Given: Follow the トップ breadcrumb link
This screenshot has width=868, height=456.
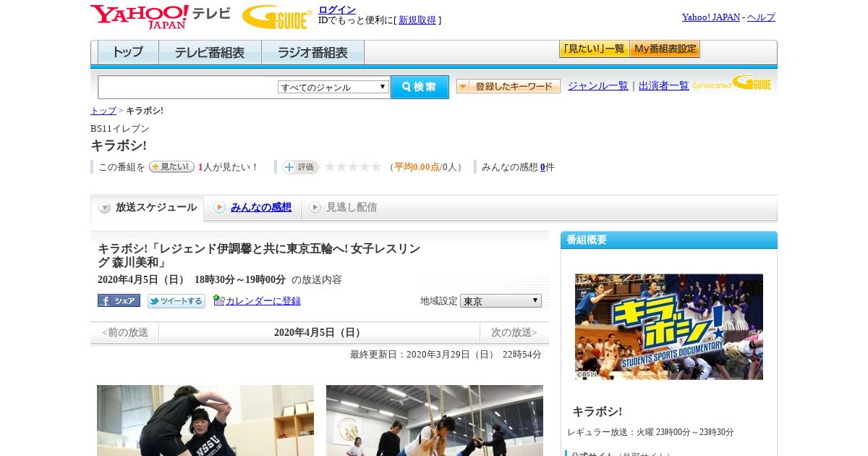Looking at the screenshot, I should (103, 111).
